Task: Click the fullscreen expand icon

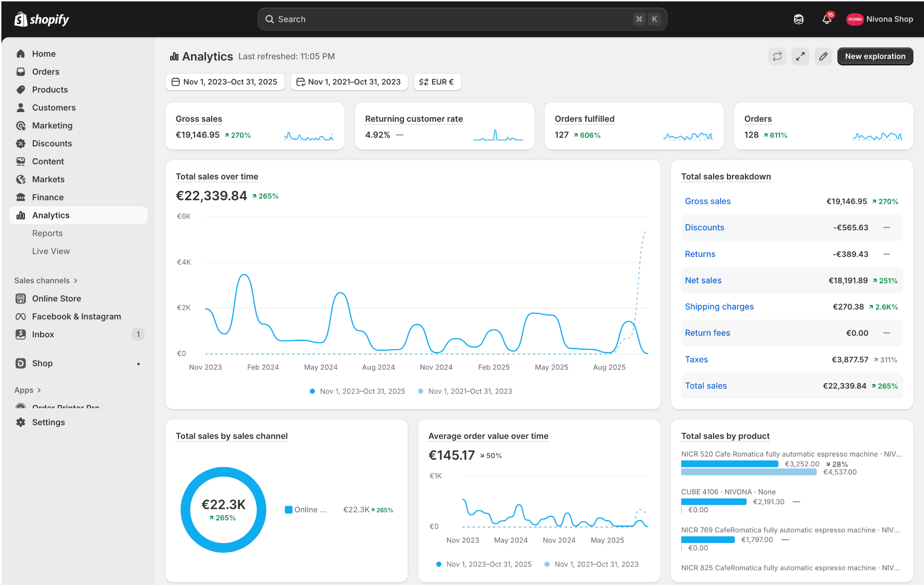Action: 800,56
